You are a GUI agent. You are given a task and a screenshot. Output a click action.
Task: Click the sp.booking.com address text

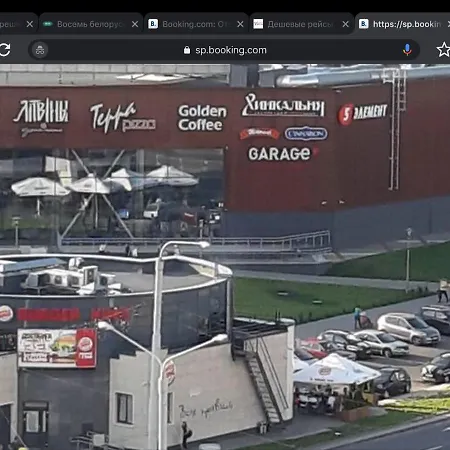pos(231,50)
